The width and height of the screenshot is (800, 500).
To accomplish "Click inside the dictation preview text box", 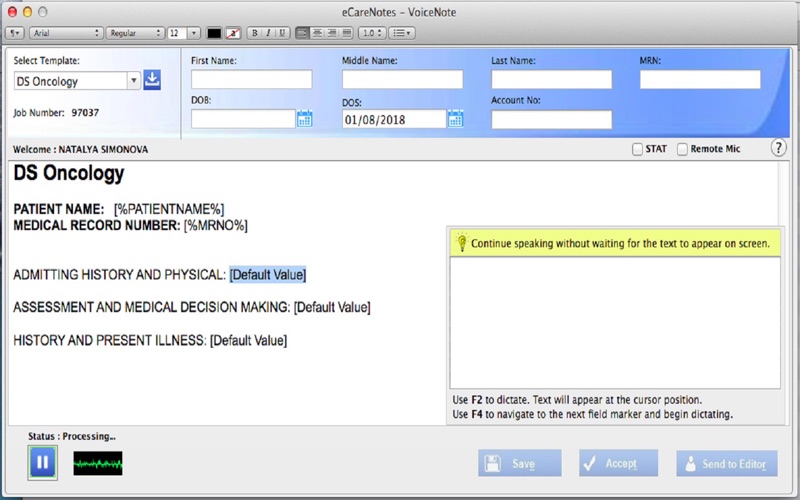I will tap(615, 322).
